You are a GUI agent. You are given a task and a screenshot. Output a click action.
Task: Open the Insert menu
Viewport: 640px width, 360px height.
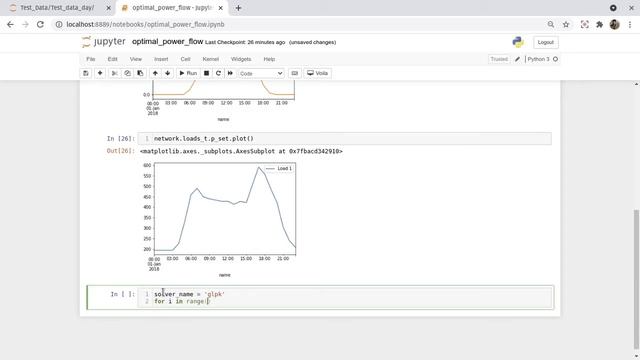pos(161,59)
